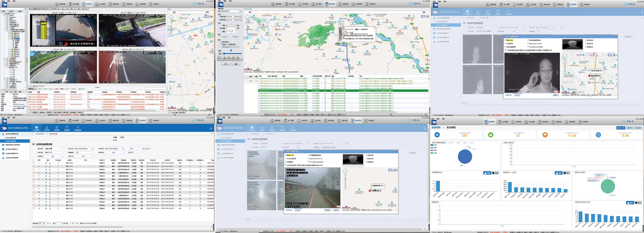Tick the checkbox for alarm table row 3

pyautogui.click(x=34, y=169)
